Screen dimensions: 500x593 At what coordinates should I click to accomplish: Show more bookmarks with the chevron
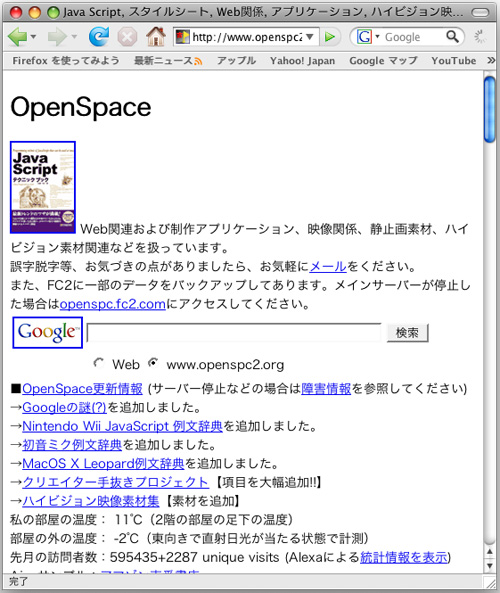(x=491, y=61)
